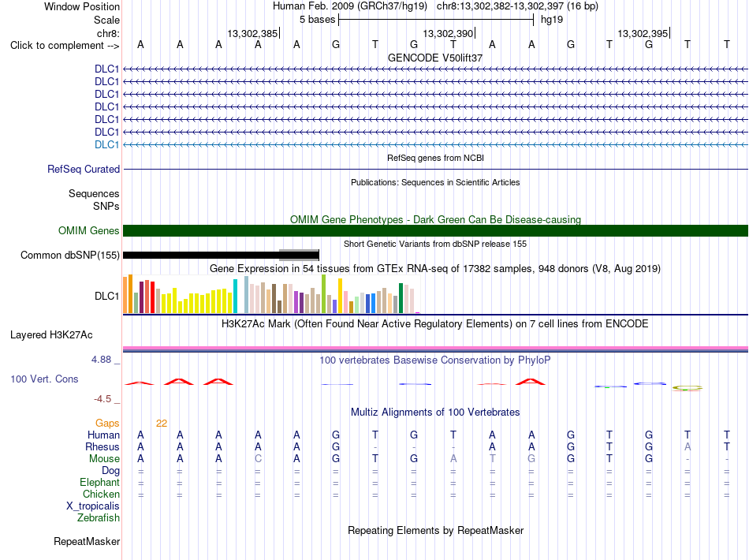Click the orange gap count 22
The height and width of the screenshot is (560, 749).
162,424
